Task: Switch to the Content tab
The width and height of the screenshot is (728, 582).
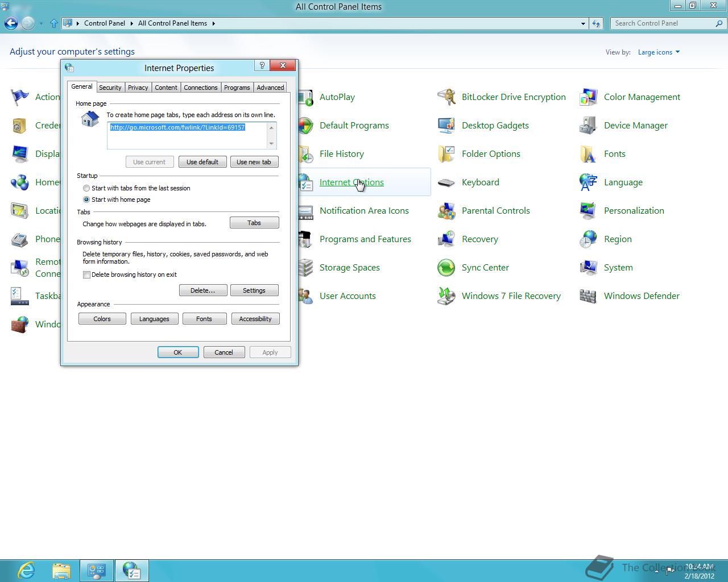Action: (x=166, y=88)
